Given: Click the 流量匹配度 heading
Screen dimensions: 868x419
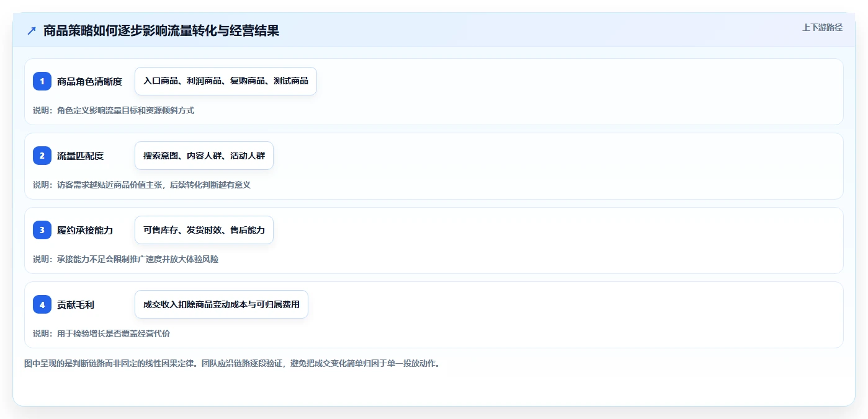Looking at the screenshot, I should 80,156.
